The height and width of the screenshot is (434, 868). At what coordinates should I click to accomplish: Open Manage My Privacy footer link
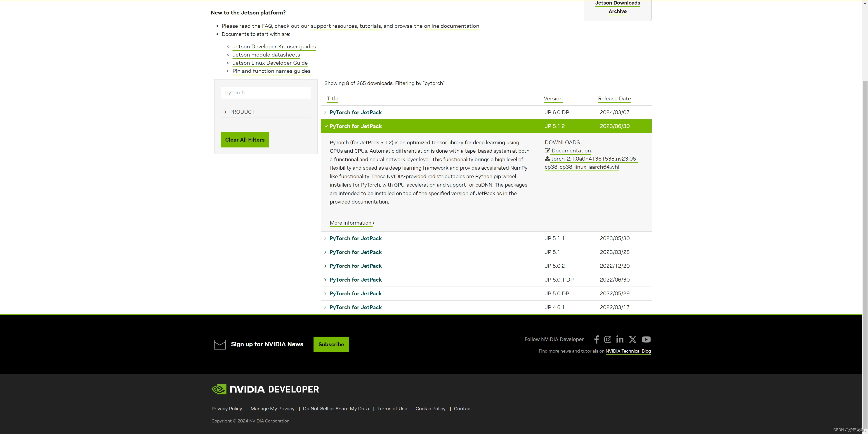(x=272, y=409)
